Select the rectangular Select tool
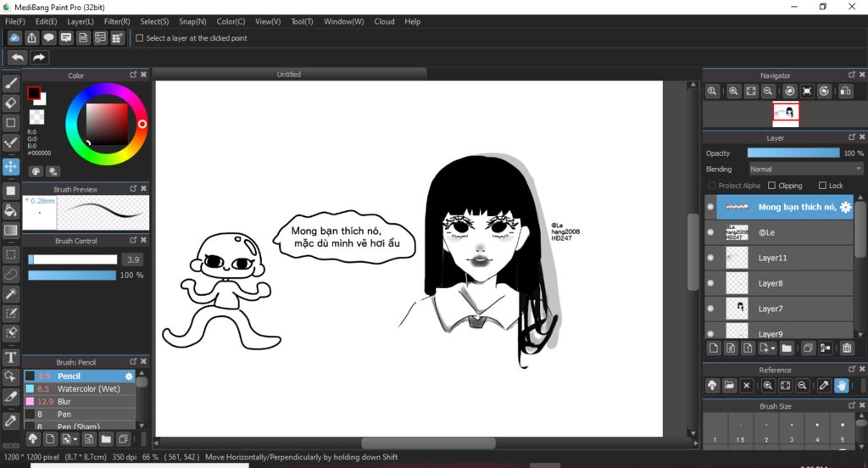868x468 pixels. (x=10, y=254)
